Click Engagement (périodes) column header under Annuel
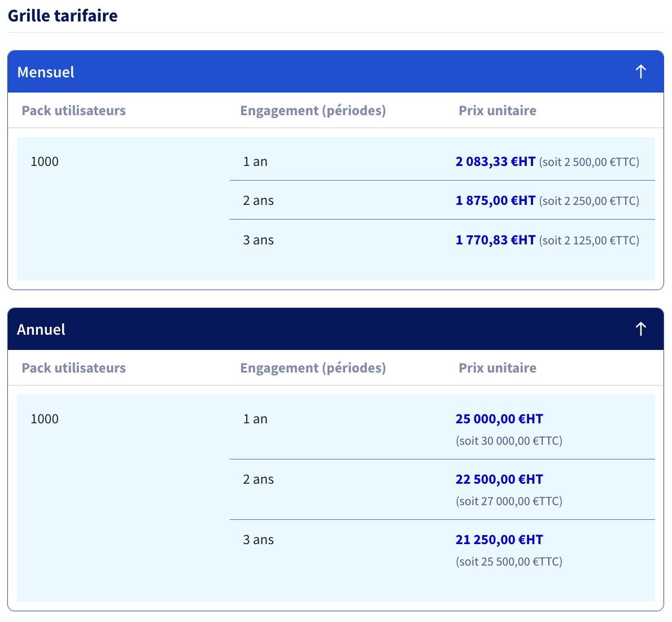The width and height of the screenshot is (672, 622). tap(313, 368)
